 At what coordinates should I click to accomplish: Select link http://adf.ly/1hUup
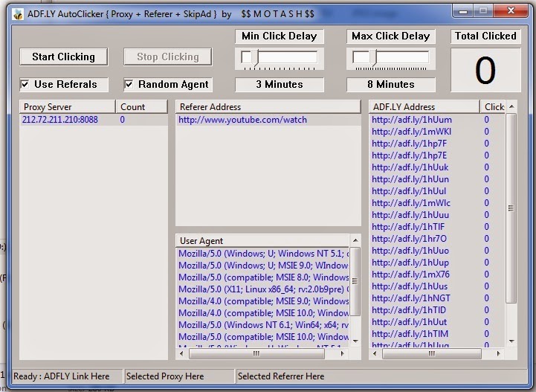point(410,263)
